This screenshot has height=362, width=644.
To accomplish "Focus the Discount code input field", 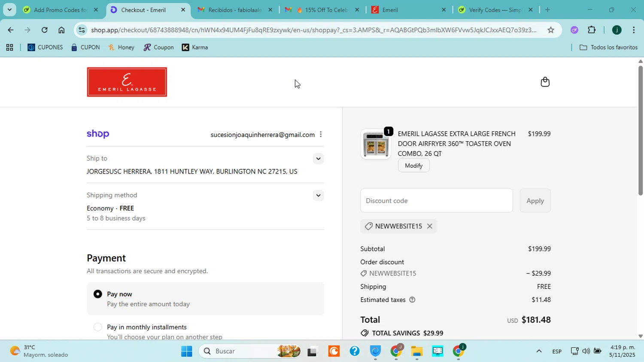I will pos(437,201).
